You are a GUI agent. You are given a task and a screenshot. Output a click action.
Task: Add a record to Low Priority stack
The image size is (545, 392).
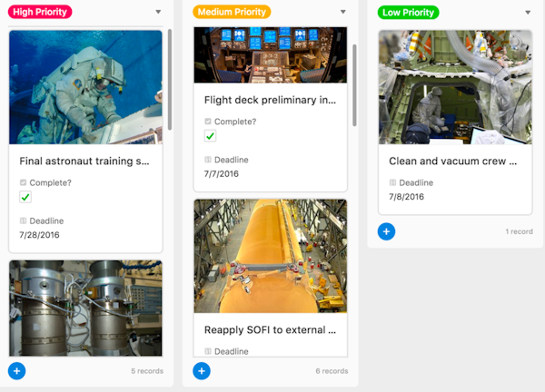(x=387, y=231)
